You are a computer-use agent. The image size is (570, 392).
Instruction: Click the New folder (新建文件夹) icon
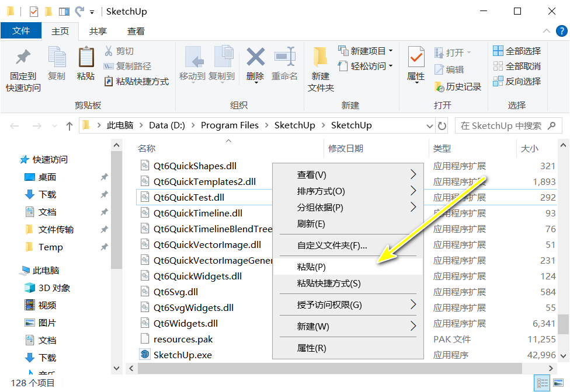click(x=320, y=57)
